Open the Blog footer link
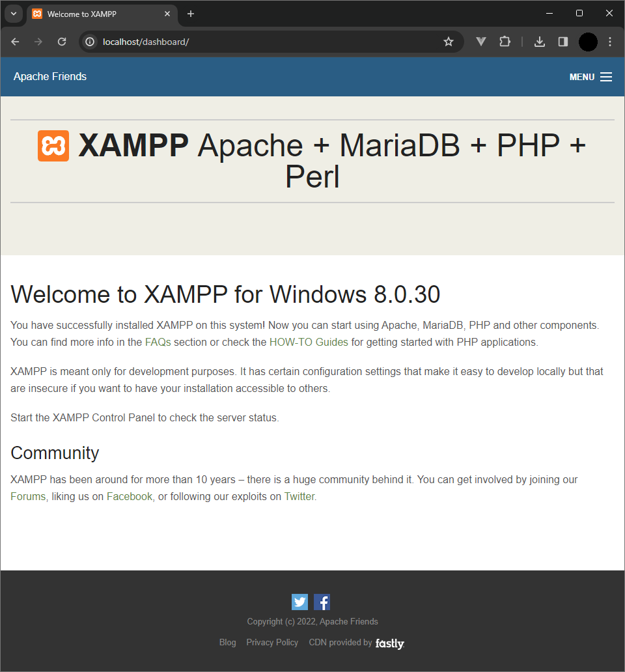 coord(227,643)
